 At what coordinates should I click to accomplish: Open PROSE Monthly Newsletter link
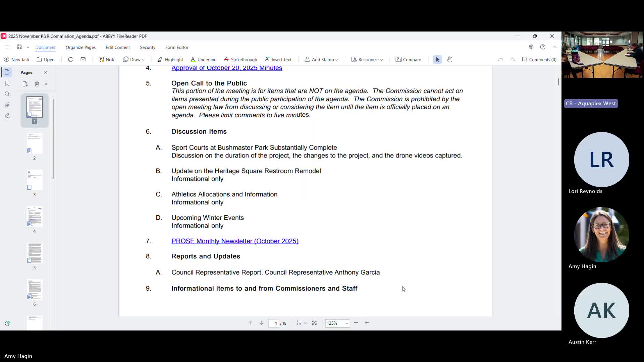235,241
